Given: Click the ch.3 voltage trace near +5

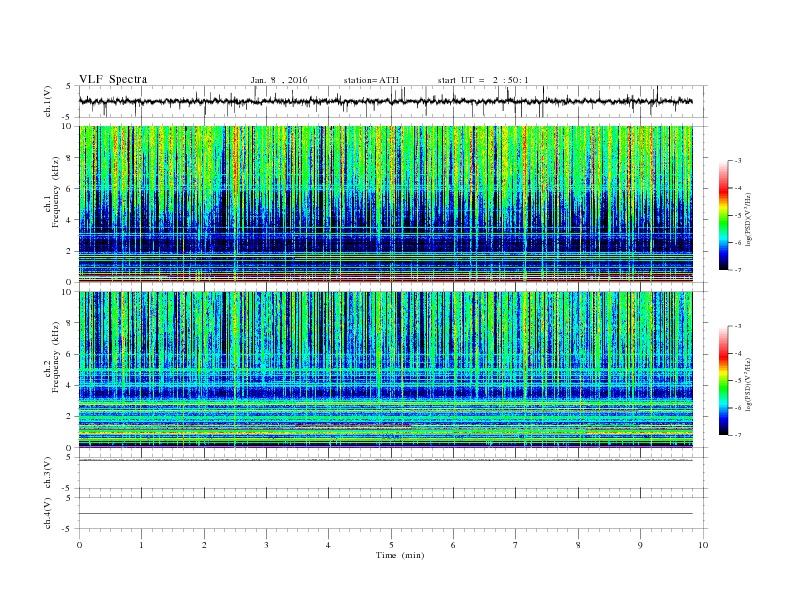Looking at the screenshot, I should [385, 460].
